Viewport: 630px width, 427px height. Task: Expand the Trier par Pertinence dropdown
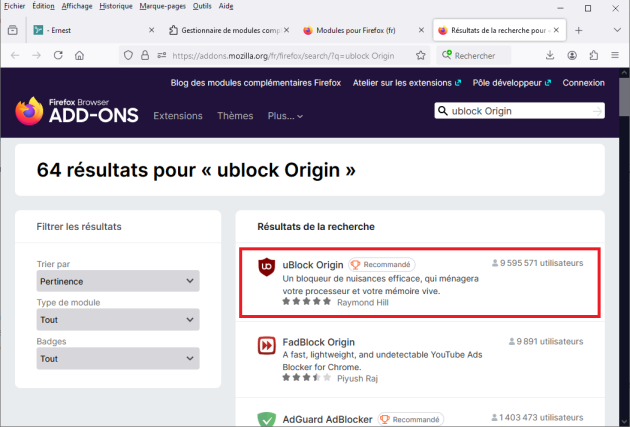(117, 282)
